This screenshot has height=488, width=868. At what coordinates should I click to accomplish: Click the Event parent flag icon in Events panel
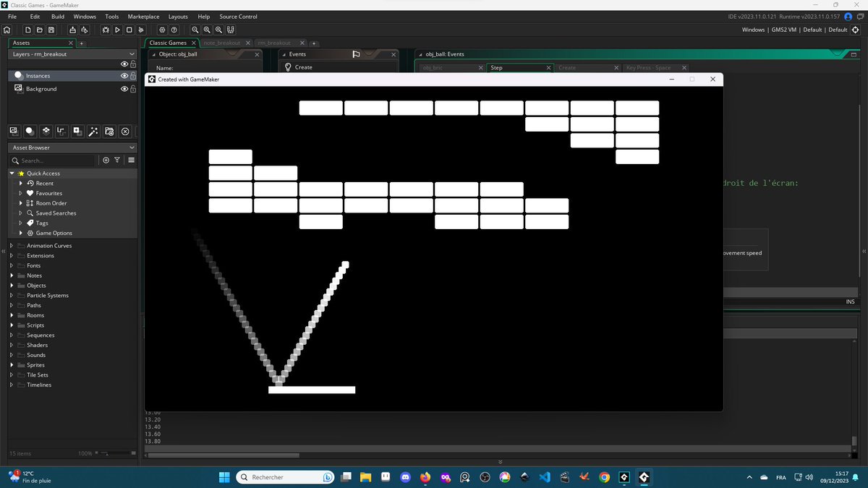(356, 54)
